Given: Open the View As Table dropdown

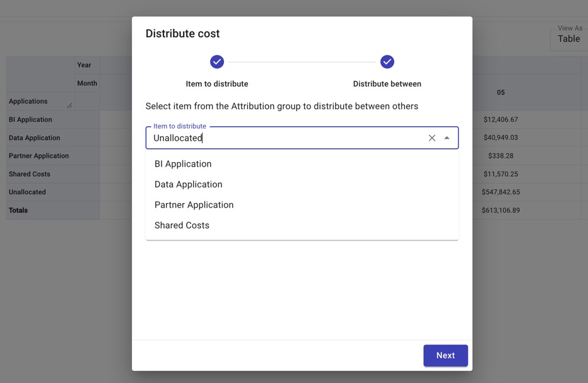Looking at the screenshot, I should [x=568, y=38].
